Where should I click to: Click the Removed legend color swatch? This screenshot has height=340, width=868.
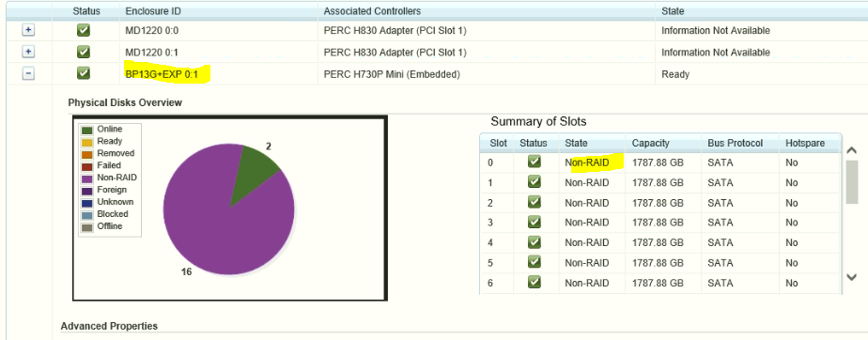[x=87, y=154]
